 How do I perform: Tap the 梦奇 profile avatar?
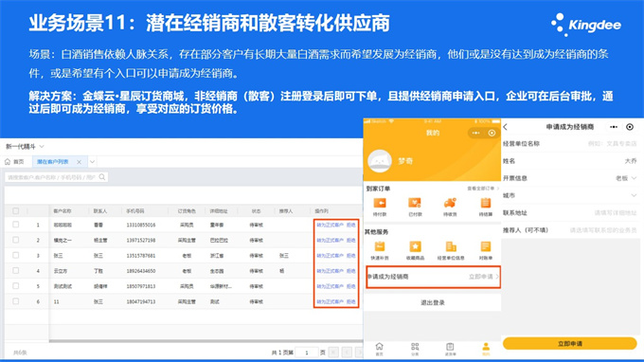pos(380,161)
